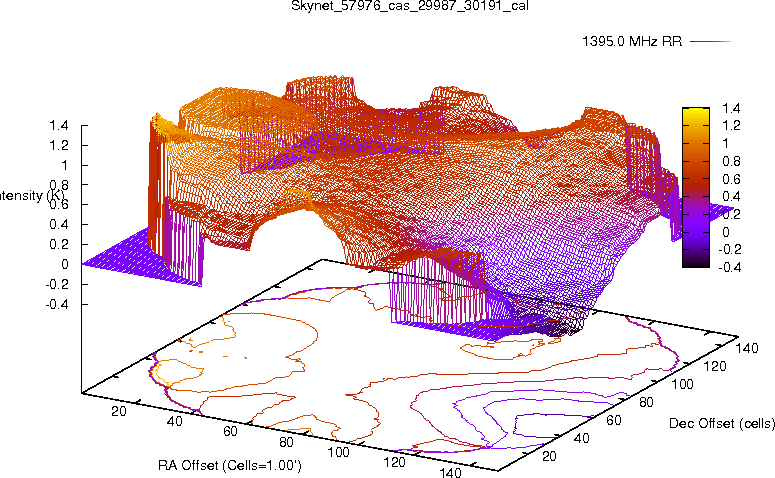Select the -0.4 label on the color bar
This screenshot has height=478, width=775.
730,267
